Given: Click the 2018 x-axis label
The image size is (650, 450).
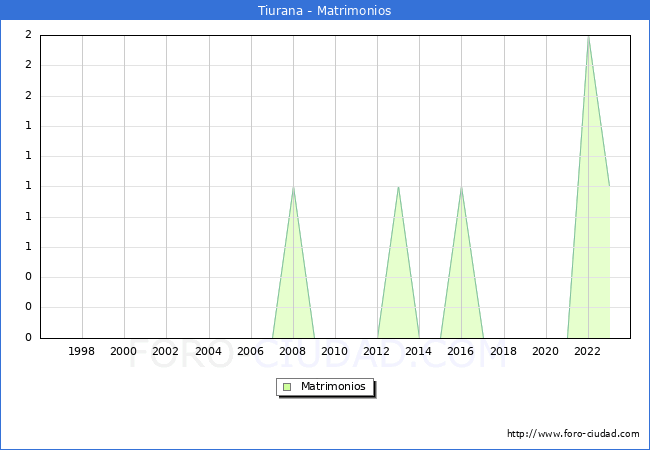Looking at the screenshot, I should tap(504, 351).
